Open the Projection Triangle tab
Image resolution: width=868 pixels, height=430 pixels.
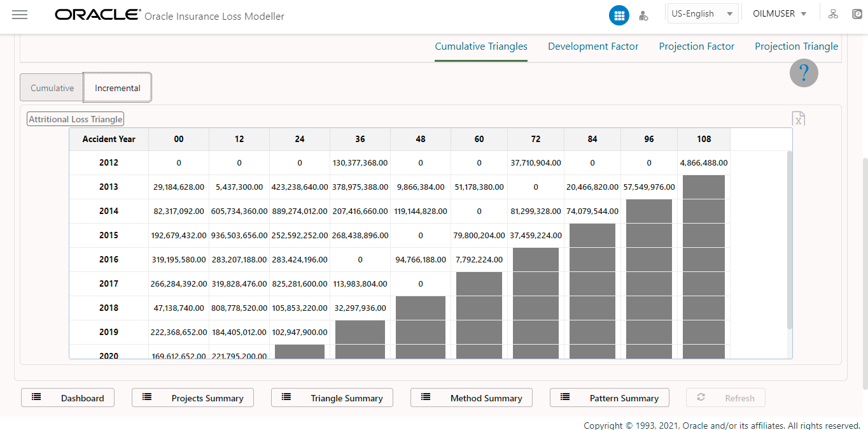click(796, 46)
